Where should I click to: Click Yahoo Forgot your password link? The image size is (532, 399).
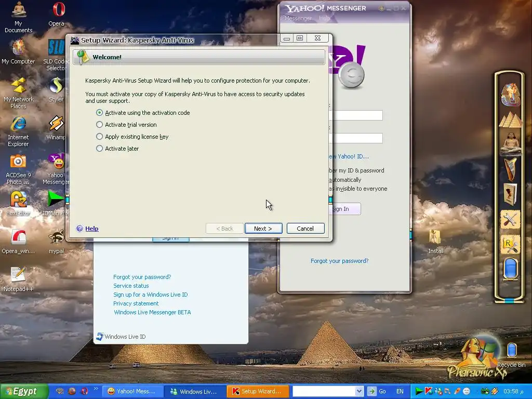pos(339,261)
